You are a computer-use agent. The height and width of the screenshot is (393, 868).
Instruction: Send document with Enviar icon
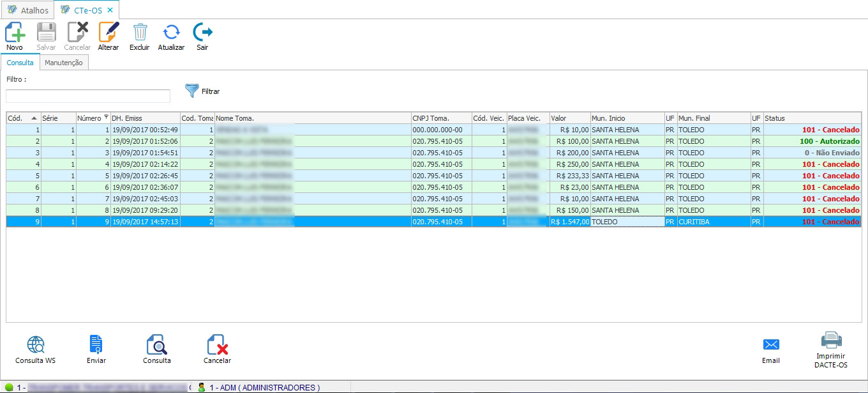(96, 346)
